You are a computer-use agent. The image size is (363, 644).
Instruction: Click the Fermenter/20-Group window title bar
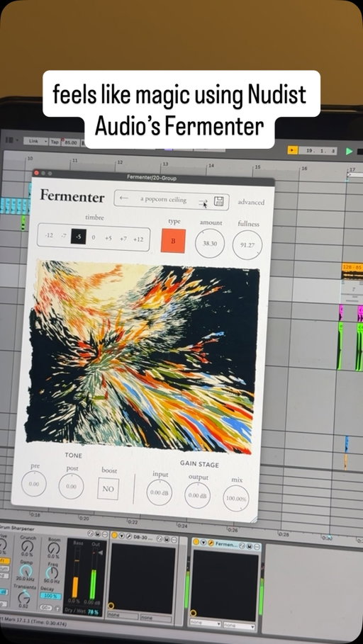coord(153,177)
